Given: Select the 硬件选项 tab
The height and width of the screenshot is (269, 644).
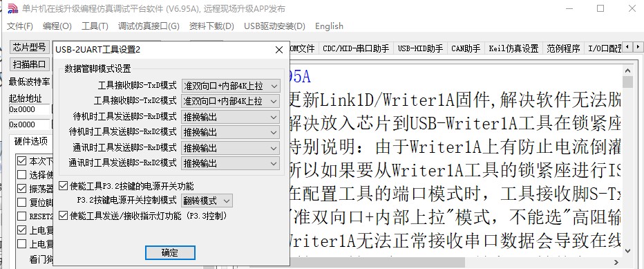Looking at the screenshot, I should click(x=31, y=142).
